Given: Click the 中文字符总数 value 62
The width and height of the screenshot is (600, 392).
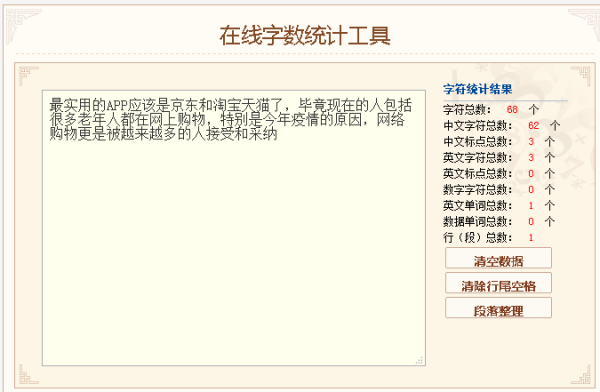Looking at the screenshot, I should [533, 126].
